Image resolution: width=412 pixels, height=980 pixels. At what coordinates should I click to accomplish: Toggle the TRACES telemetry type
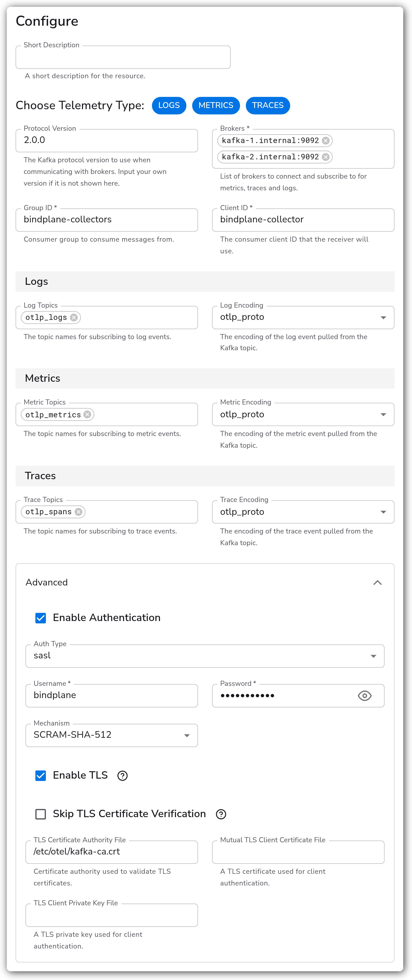click(x=268, y=105)
